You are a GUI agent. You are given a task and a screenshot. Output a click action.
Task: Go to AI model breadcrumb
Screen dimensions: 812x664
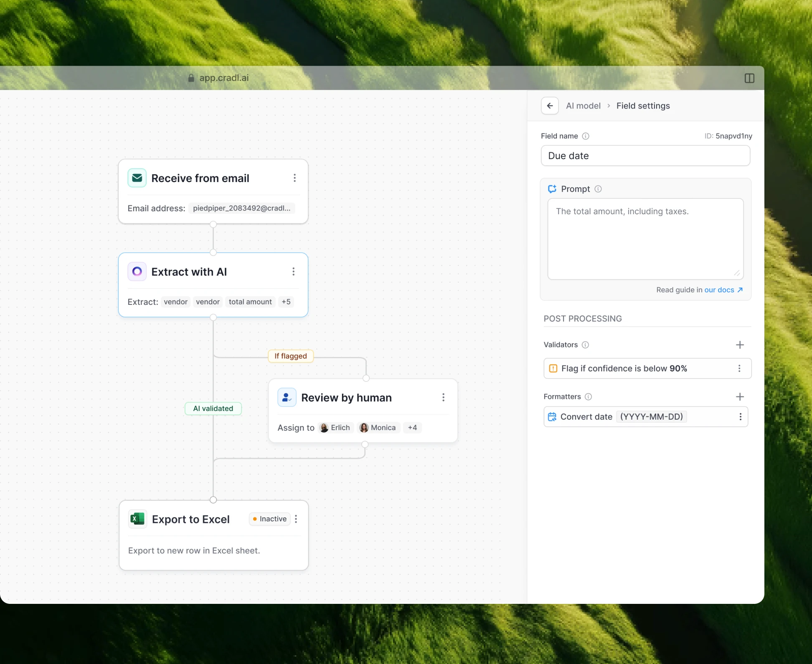[583, 106]
